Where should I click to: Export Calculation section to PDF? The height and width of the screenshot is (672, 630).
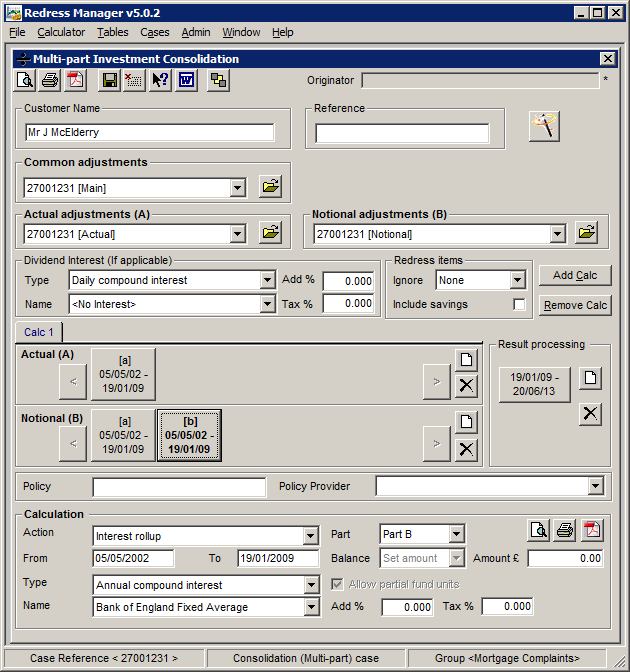click(592, 530)
